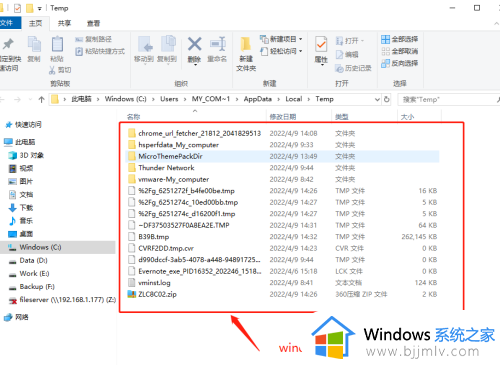Click the Copy (复制) ribbon icon
The image size is (500, 365).
pos(34,45)
